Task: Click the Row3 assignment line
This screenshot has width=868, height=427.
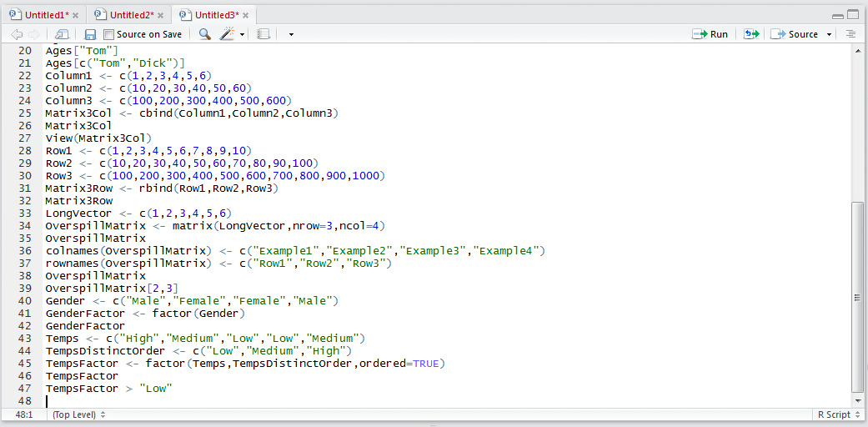Action: coord(215,176)
